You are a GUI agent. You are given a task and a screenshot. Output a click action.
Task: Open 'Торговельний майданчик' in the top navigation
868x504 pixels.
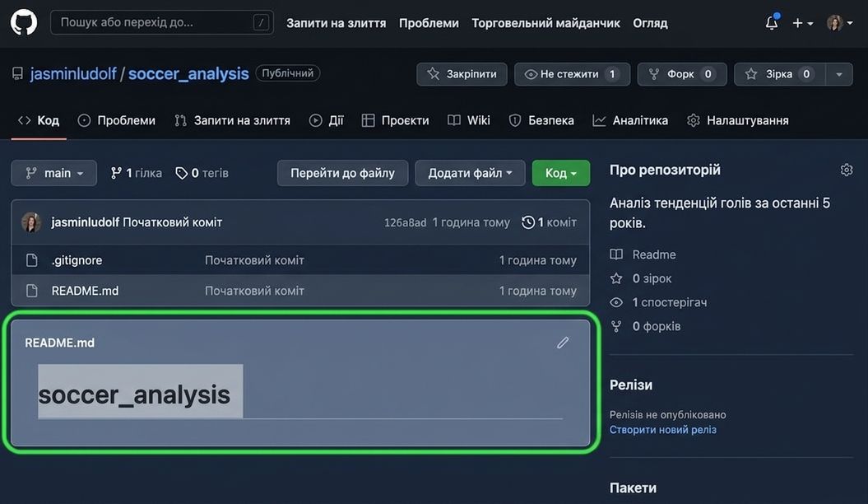point(545,23)
